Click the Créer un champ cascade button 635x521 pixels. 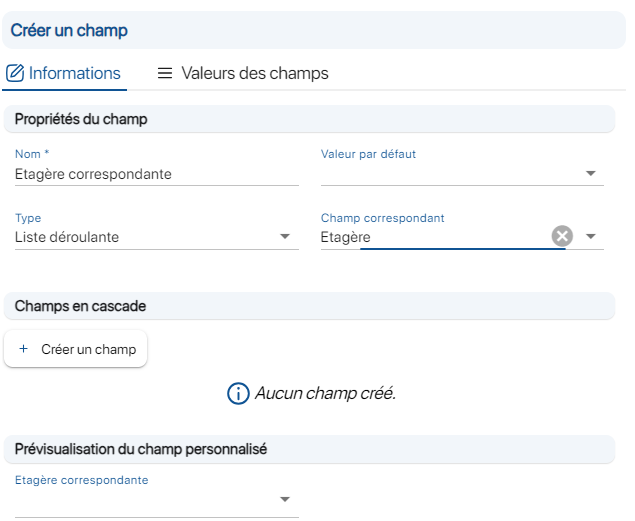click(x=75, y=349)
